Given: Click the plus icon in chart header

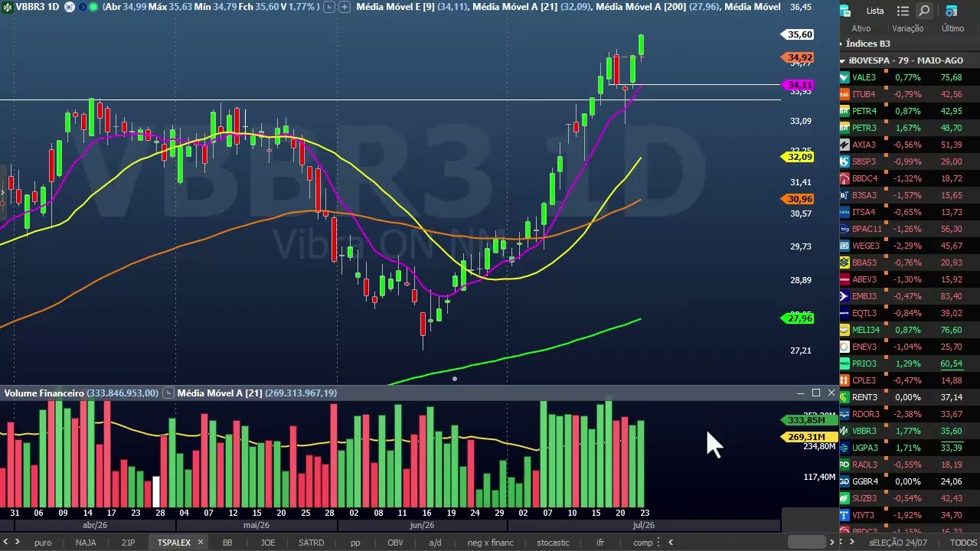Looking at the screenshot, I should point(344,7).
